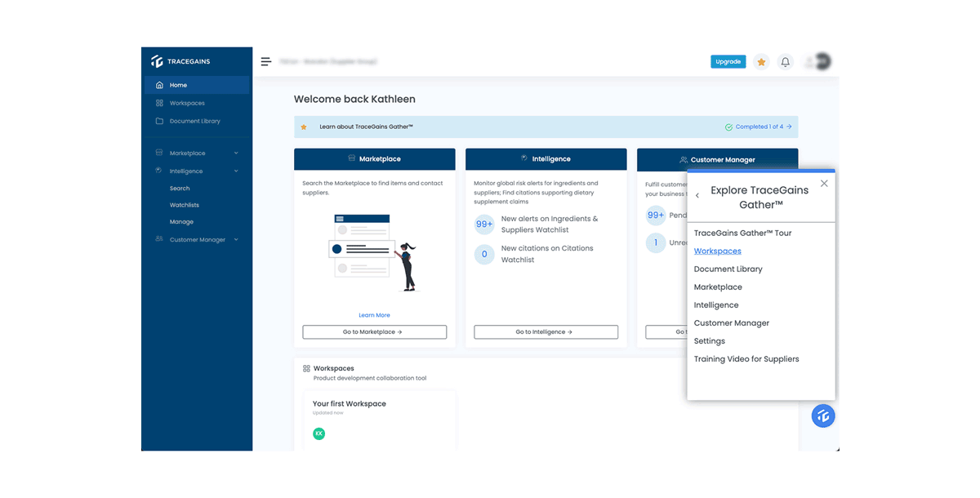Close the Explore TraceGains Gather panel
Image resolution: width=980 pixels, height=498 pixels.
824,184
